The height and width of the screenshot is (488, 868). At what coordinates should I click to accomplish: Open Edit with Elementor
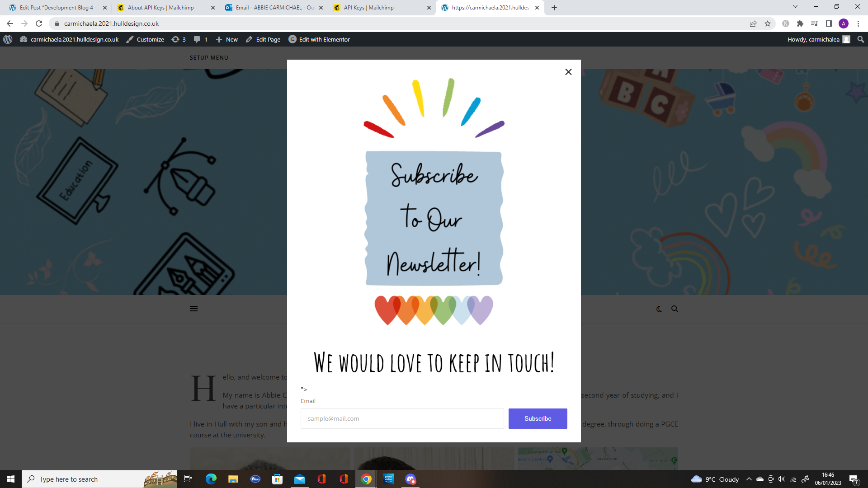click(x=319, y=39)
